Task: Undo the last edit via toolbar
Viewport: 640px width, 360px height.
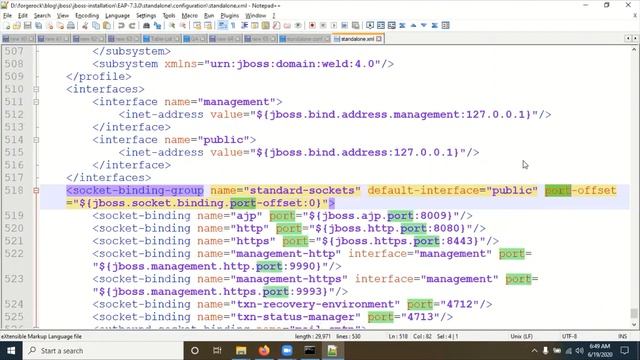Action: point(121,25)
